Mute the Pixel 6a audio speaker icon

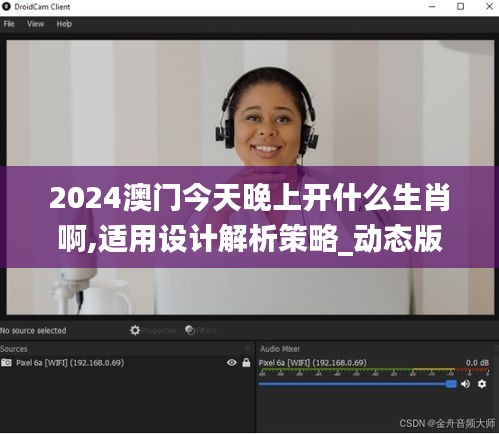tap(465, 384)
